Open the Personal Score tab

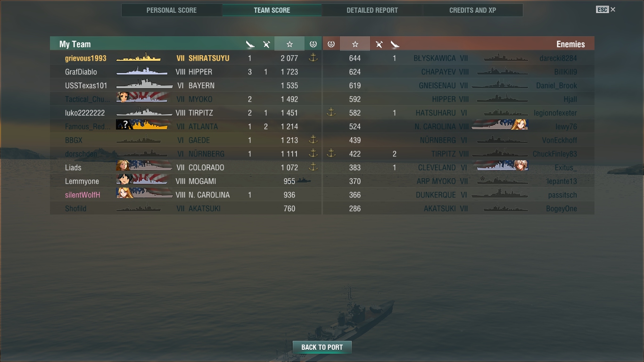tap(172, 10)
